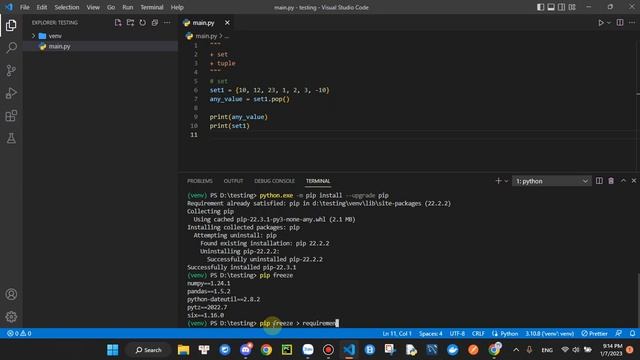The height and width of the screenshot is (360, 640).
Task: Open the View menu
Action: pos(93,7)
